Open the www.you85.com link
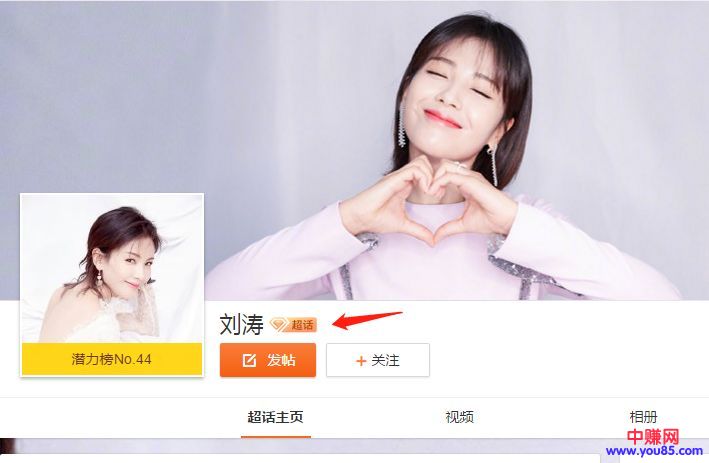 654,451
